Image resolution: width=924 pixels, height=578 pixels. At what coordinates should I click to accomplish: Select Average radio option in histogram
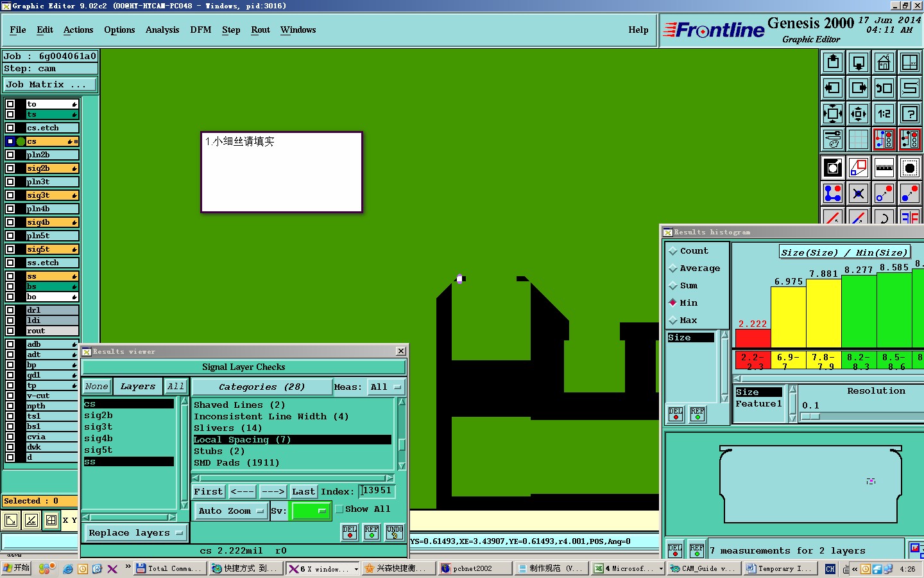click(694, 268)
